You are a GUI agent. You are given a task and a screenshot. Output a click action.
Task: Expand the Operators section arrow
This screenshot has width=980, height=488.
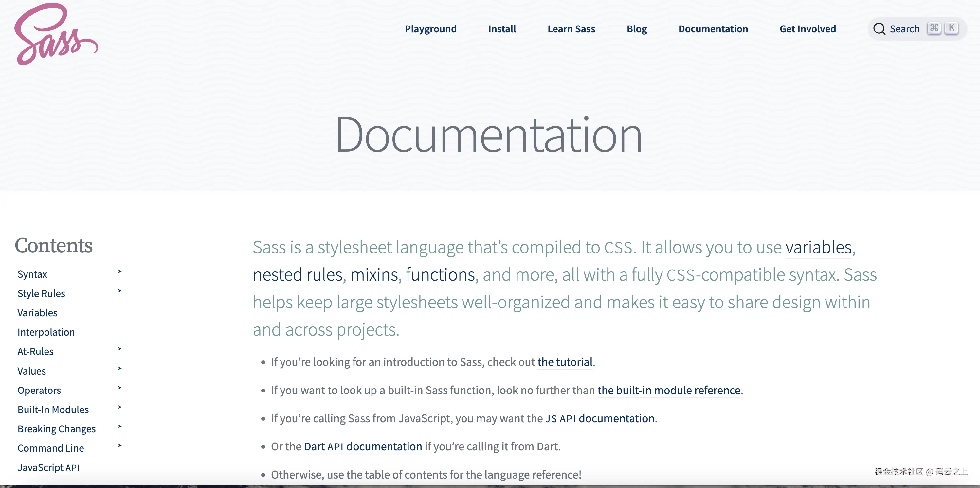point(119,388)
